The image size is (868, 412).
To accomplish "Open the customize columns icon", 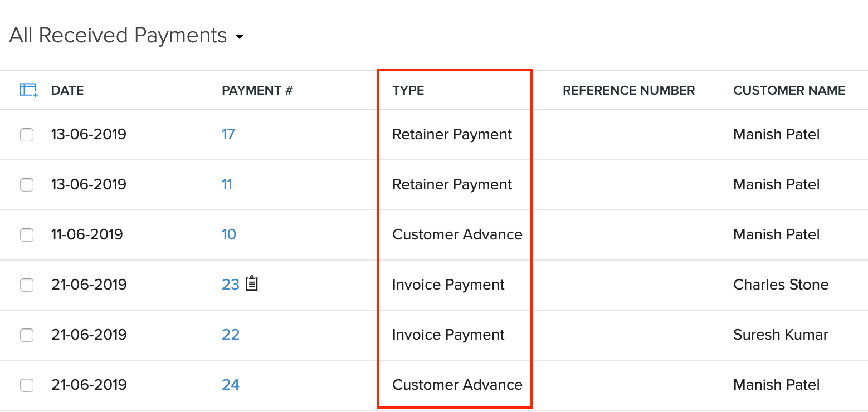I will [26, 89].
